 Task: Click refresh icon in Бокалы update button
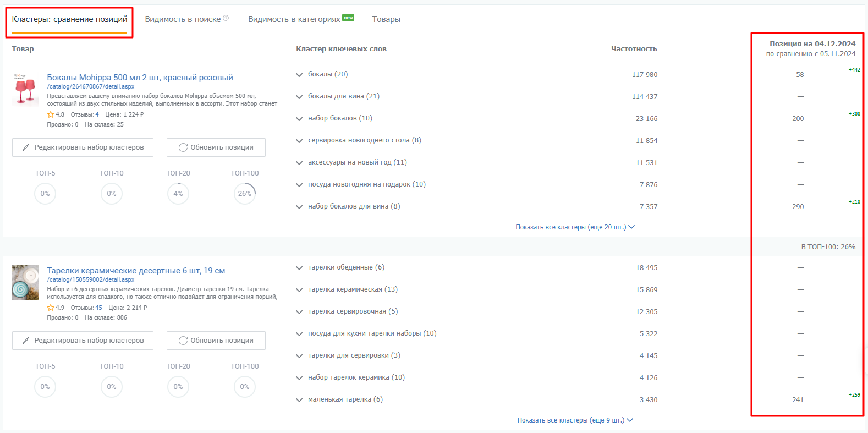click(183, 147)
